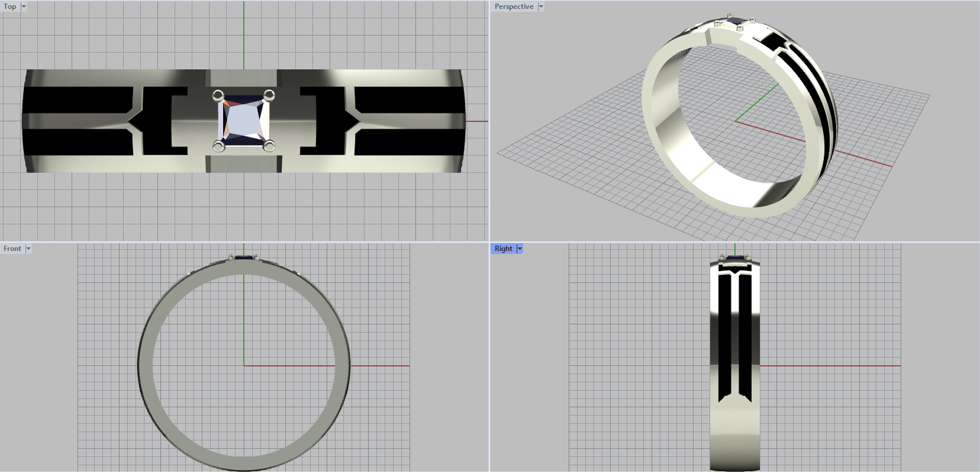Select the lower-left prong in Top view

point(218,146)
